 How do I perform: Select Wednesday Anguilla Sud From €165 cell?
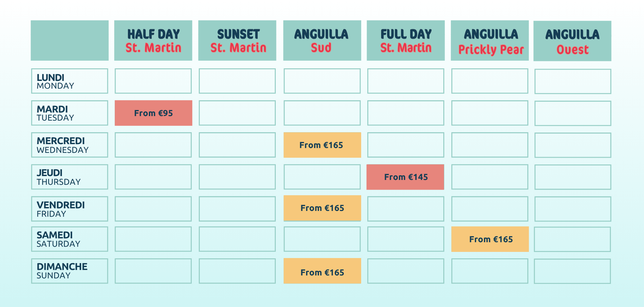pyautogui.click(x=322, y=145)
